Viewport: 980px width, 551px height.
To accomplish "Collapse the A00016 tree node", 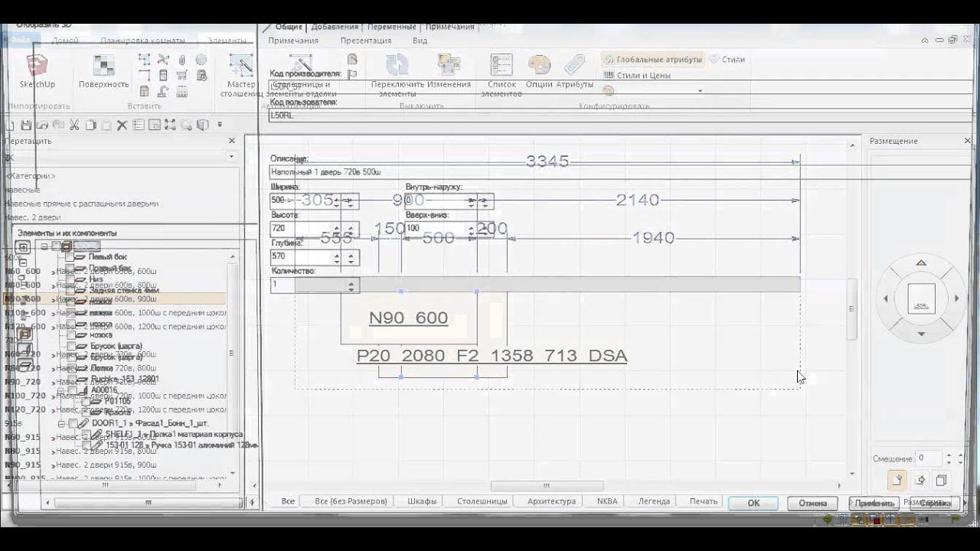I will (61, 390).
